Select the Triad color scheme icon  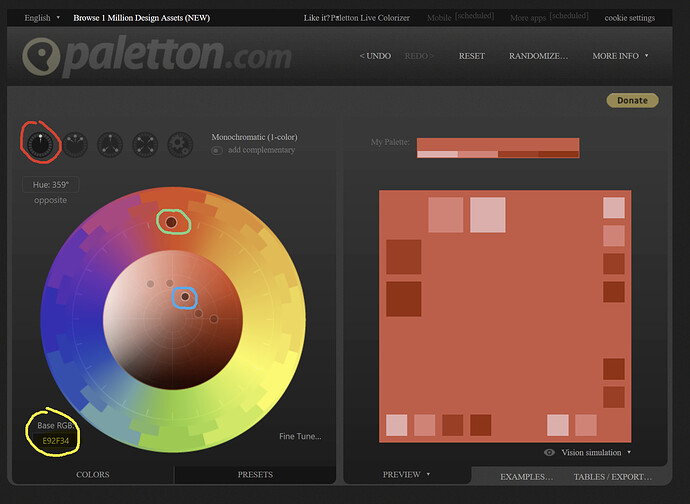[110, 144]
